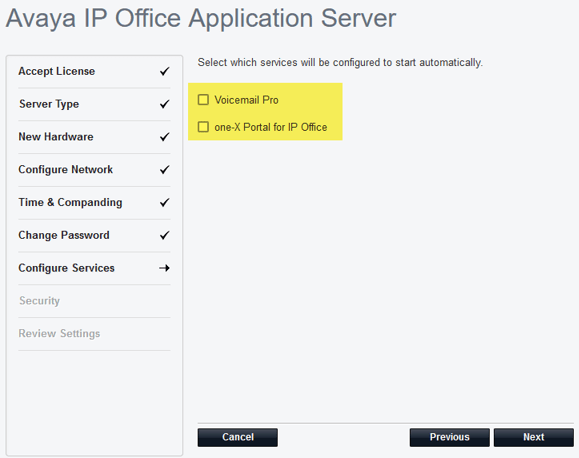Click the checkmark beside Time & Companding
Viewport: 579px width, 458px height.
tap(165, 202)
